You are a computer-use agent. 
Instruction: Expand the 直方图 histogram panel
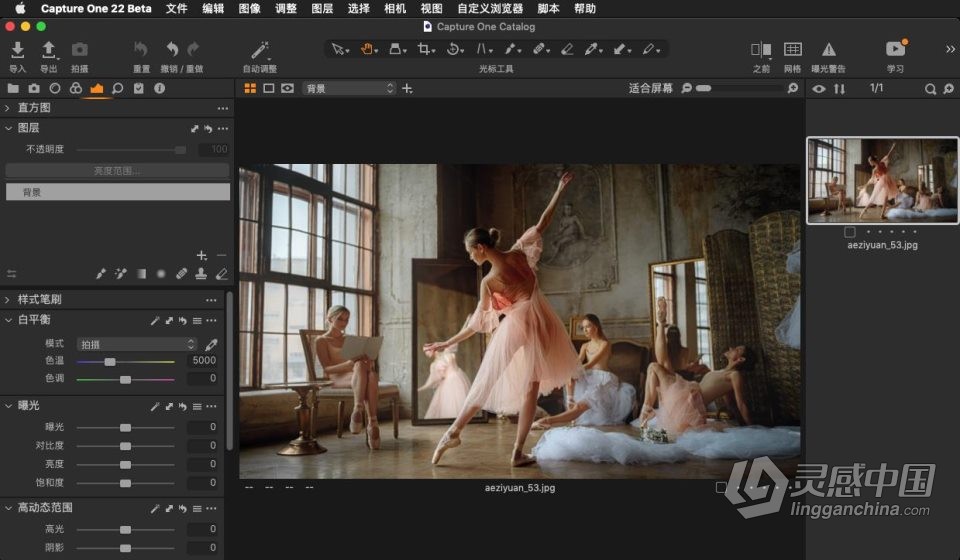[x=7, y=108]
